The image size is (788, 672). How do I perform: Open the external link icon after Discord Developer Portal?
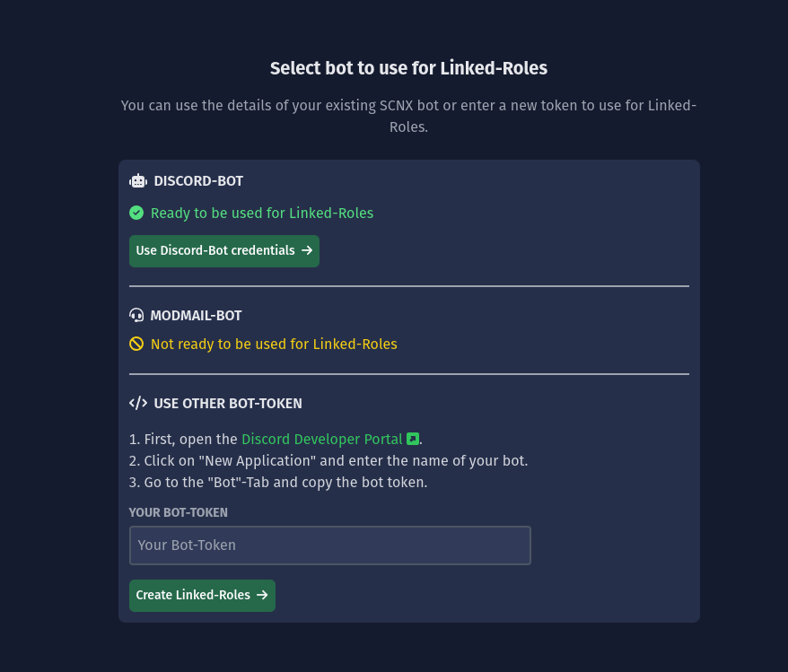[412, 439]
